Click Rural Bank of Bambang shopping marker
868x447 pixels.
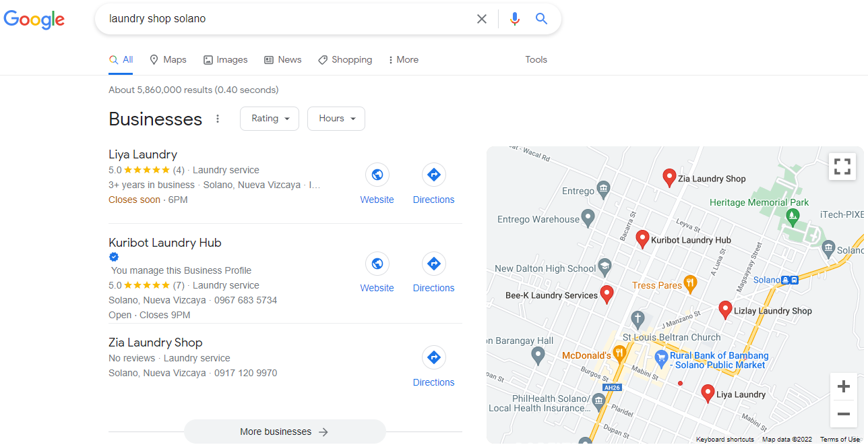tap(661, 357)
